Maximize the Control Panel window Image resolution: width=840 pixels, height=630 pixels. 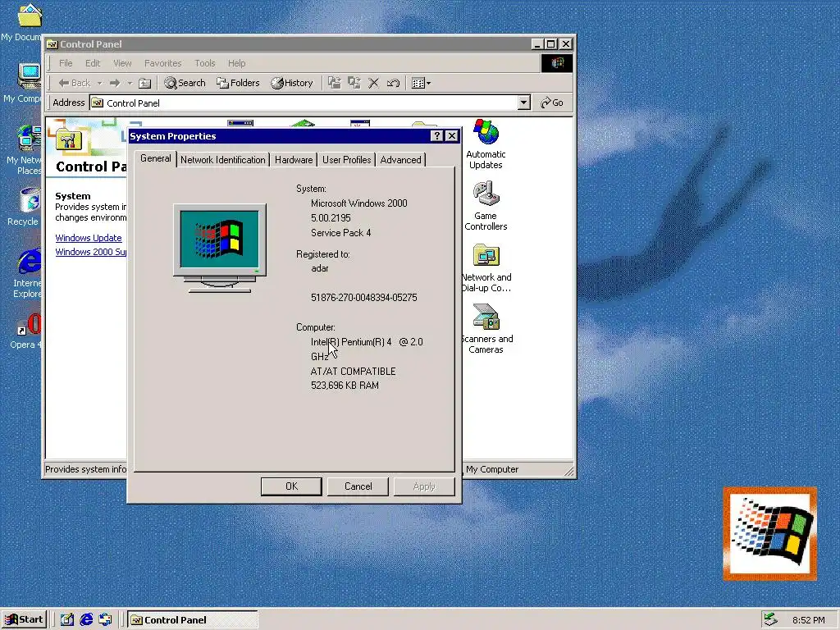click(x=551, y=44)
